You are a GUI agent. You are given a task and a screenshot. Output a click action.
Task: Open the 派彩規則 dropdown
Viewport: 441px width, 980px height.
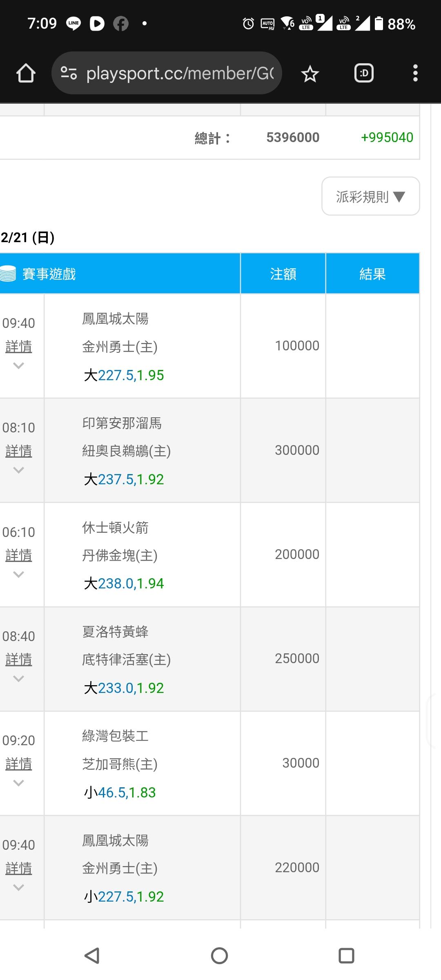(x=370, y=196)
